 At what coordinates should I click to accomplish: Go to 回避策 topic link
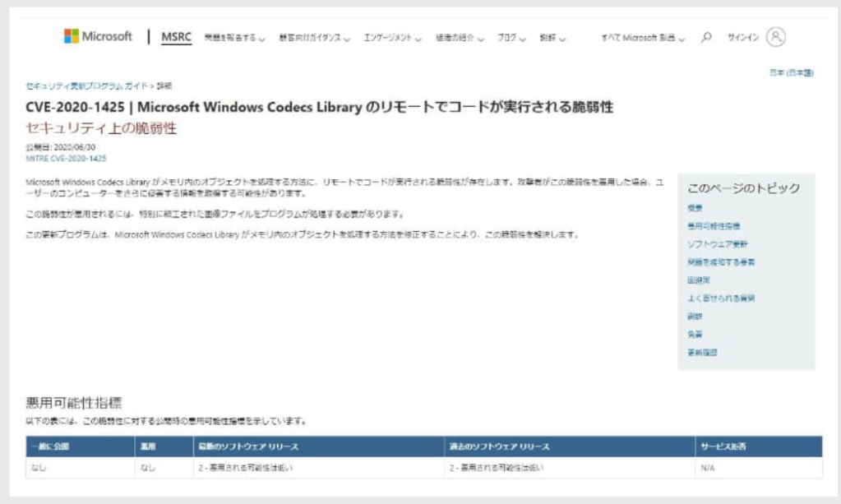698,280
